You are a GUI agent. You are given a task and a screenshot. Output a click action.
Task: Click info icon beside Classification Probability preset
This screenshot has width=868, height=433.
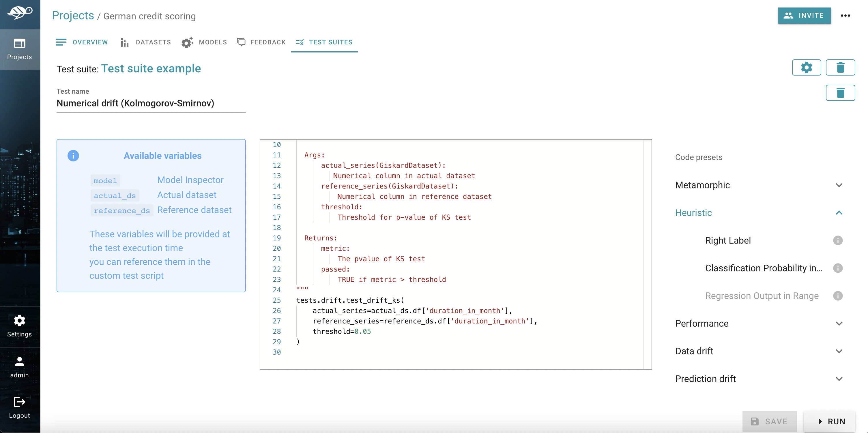(838, 268)
